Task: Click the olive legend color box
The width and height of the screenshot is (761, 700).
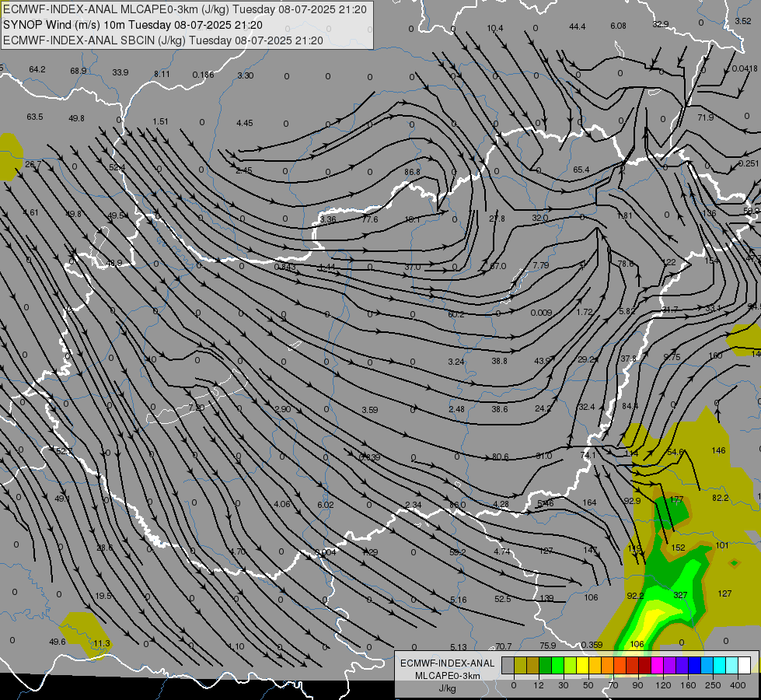Action: (521, 665)
